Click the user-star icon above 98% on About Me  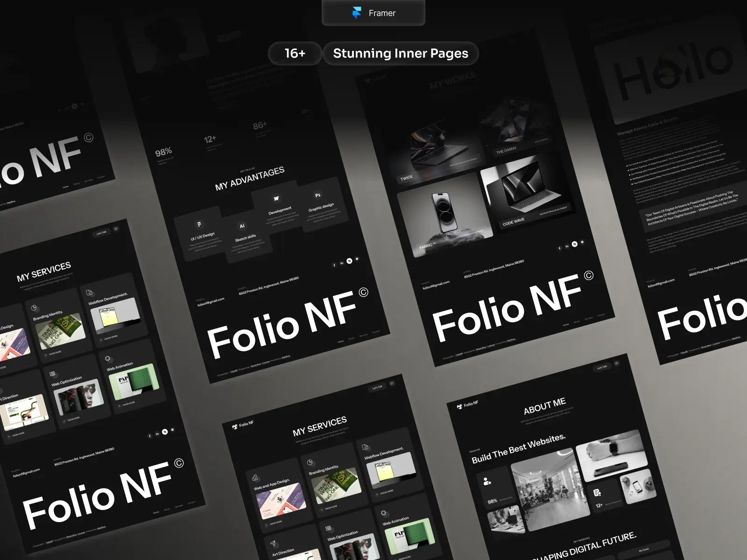[487, 481]
